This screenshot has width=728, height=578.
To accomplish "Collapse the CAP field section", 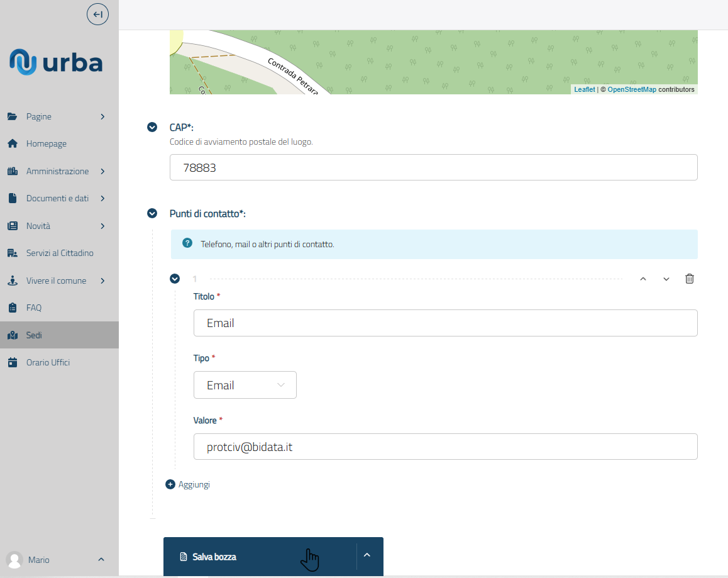I will coord(152,127).
